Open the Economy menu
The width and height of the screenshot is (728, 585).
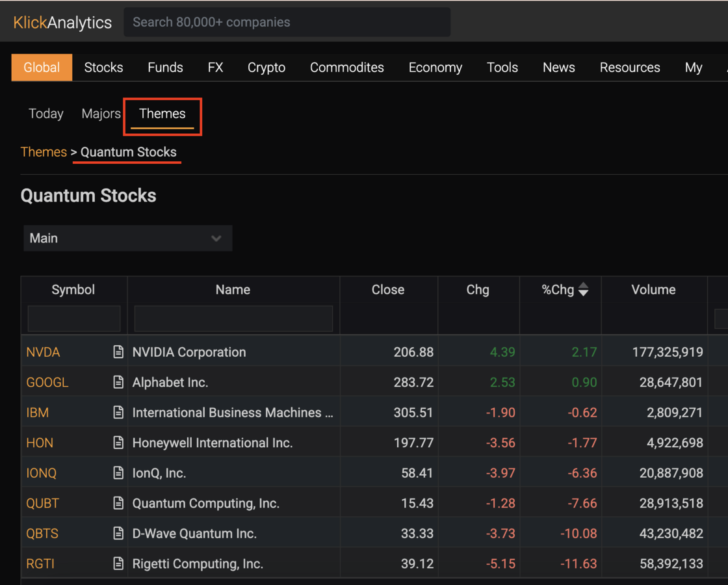pyautogui.click(x=435, y=68)
